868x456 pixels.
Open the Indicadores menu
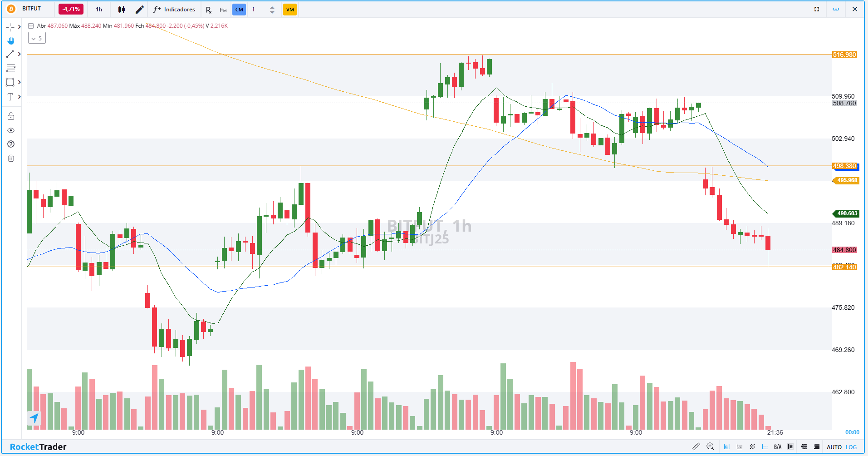click(175, 10)
